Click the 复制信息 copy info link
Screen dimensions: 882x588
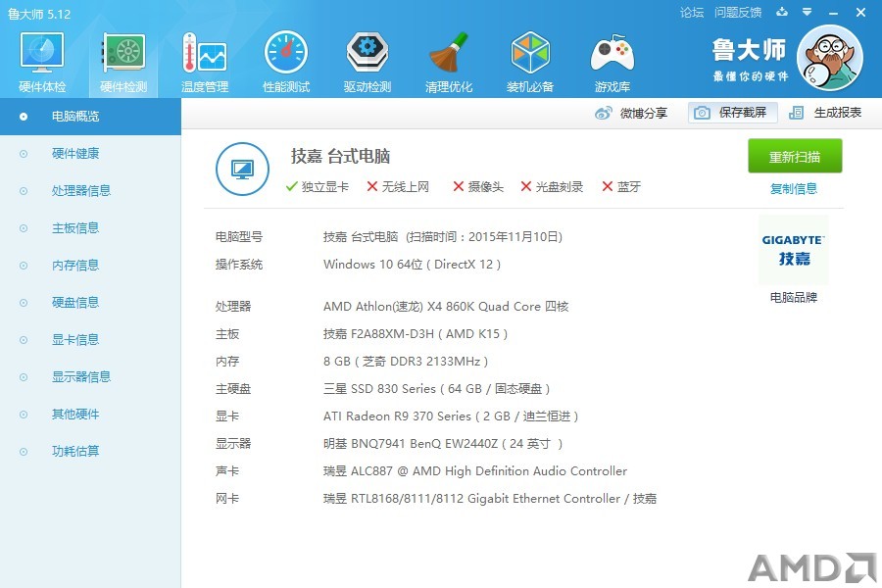pos(794,188)
